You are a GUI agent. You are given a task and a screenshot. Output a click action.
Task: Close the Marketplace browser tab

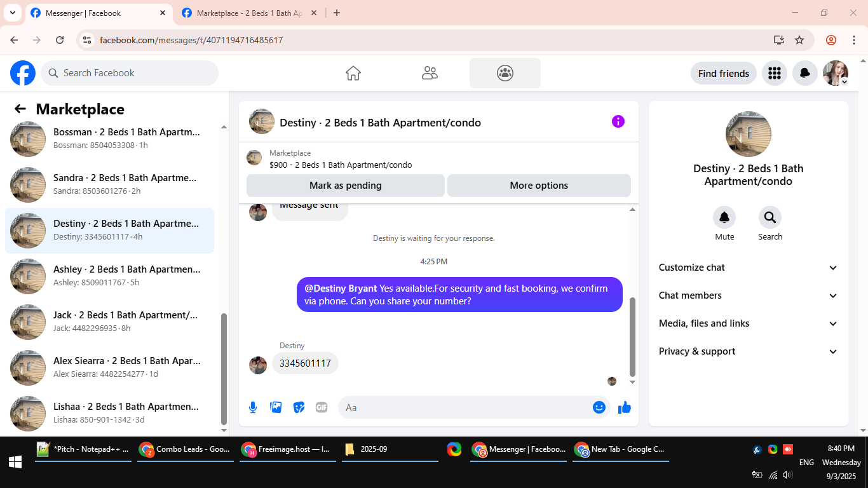tap(313, 13)
